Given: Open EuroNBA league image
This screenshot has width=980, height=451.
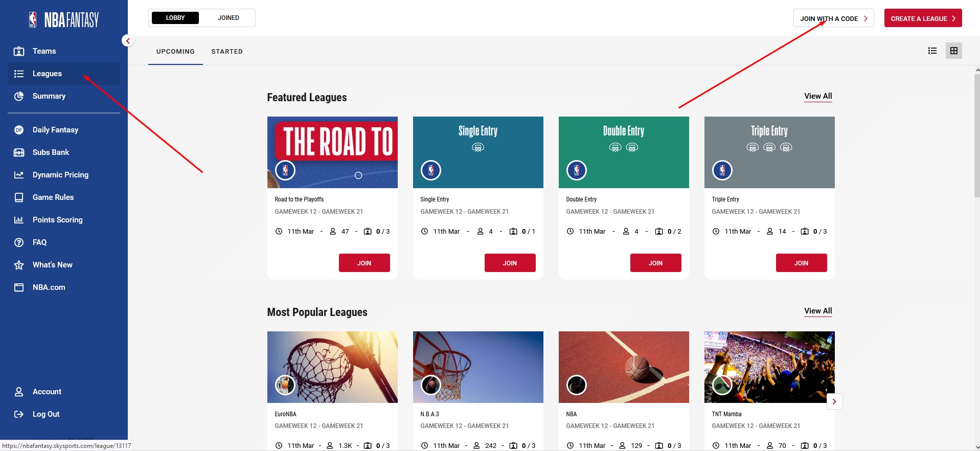Looking at the screenshot, I should pyautogui.click(x=332, y=367).
